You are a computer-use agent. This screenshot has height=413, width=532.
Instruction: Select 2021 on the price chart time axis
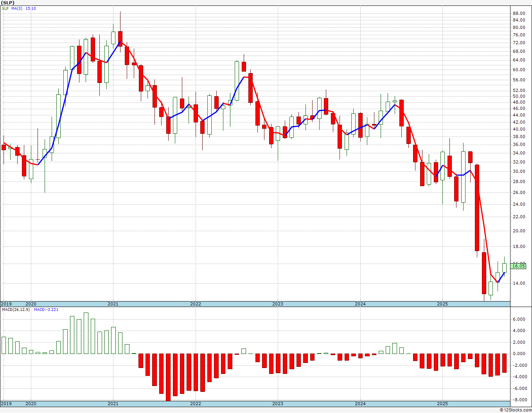click(113, 304)
